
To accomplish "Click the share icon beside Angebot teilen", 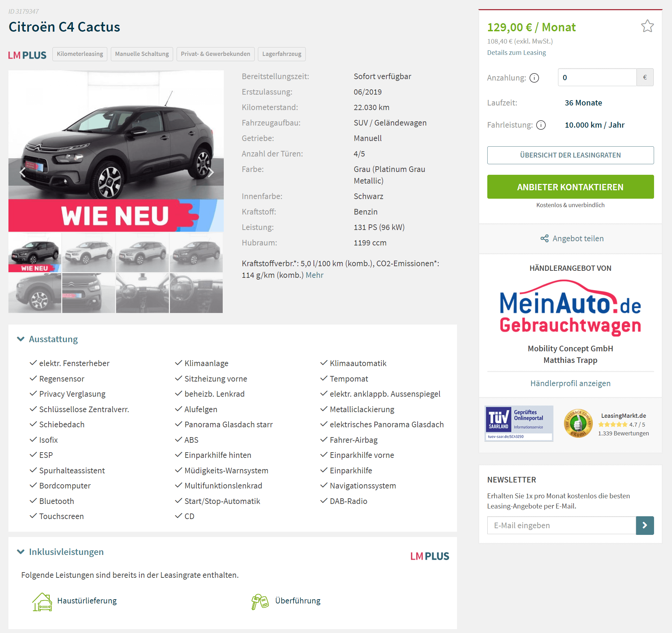I will click(544, 238).
